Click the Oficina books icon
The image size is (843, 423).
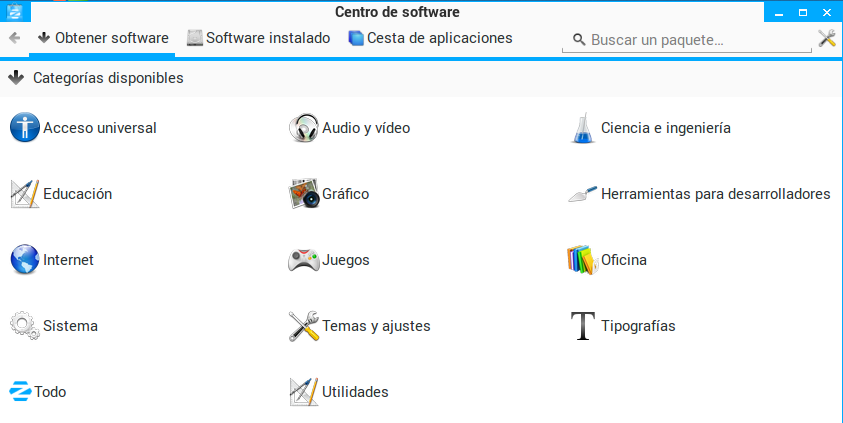[x=582, y=260]
